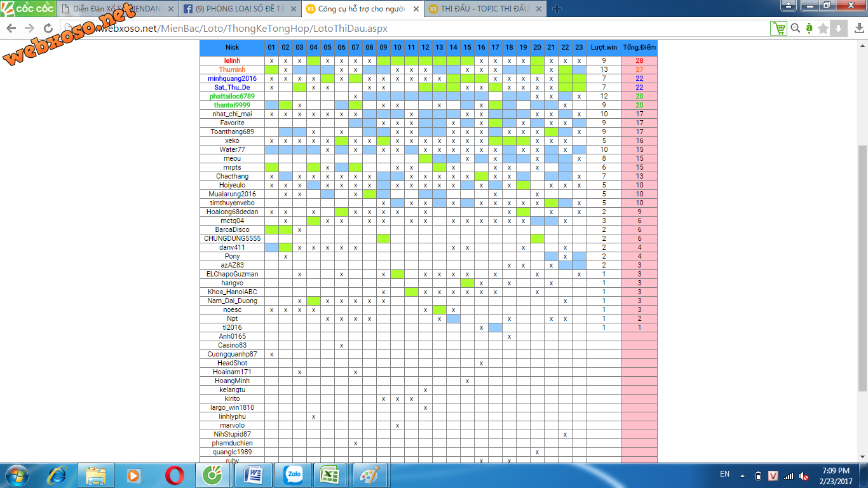
Task: Open the downloads tray icon at toolbar's far right
Action: 856,29
